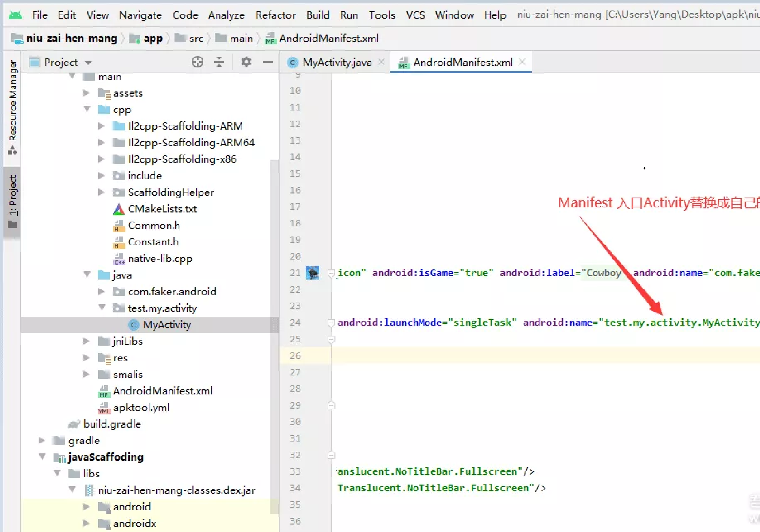Expand the assets folder
The height and width of the screenshot is (532, 760).
click(86, 93)
